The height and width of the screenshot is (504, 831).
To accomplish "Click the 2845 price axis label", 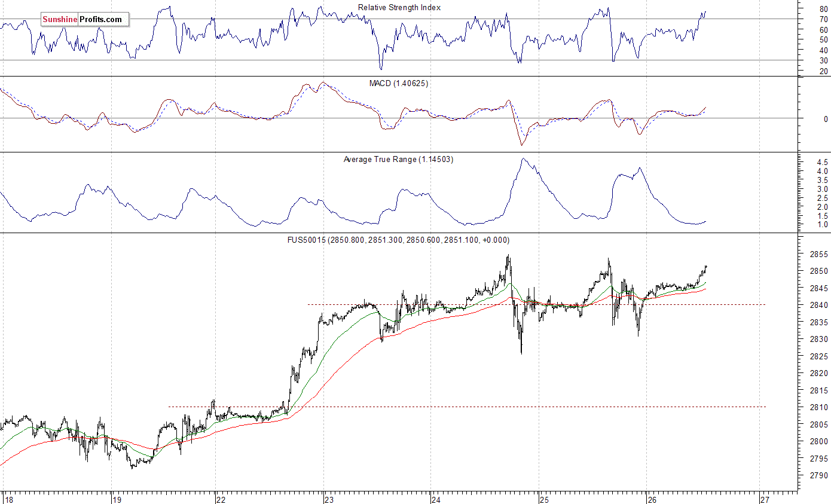I will 818,289.
